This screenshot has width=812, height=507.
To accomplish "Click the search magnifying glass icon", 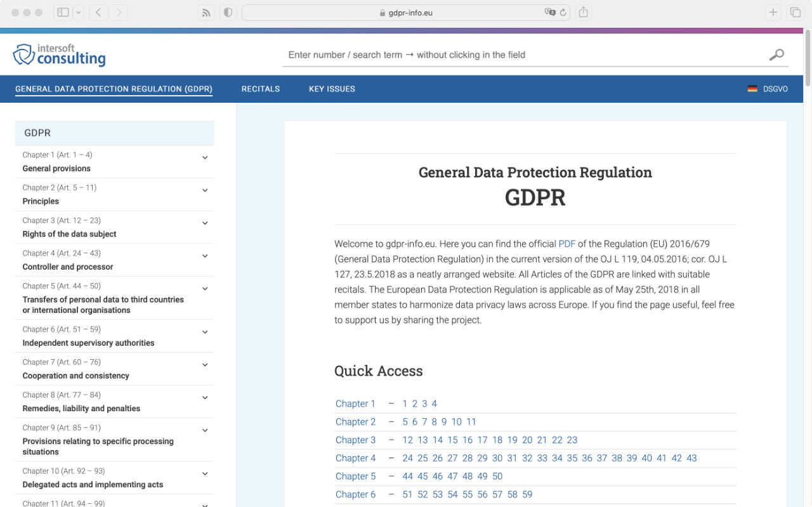I will point(776,55).
